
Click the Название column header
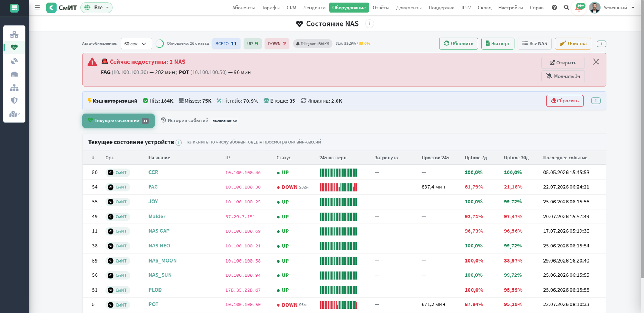(x=159, y=158)
